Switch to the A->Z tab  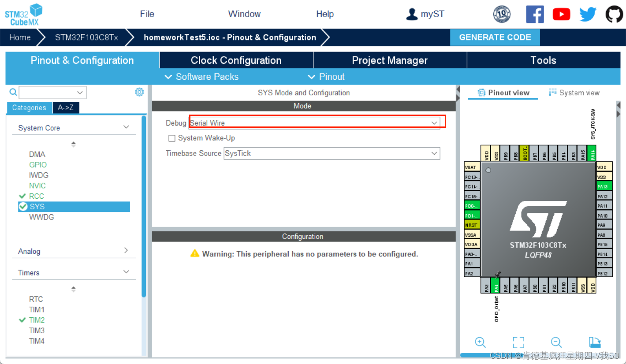click(66, 108)
